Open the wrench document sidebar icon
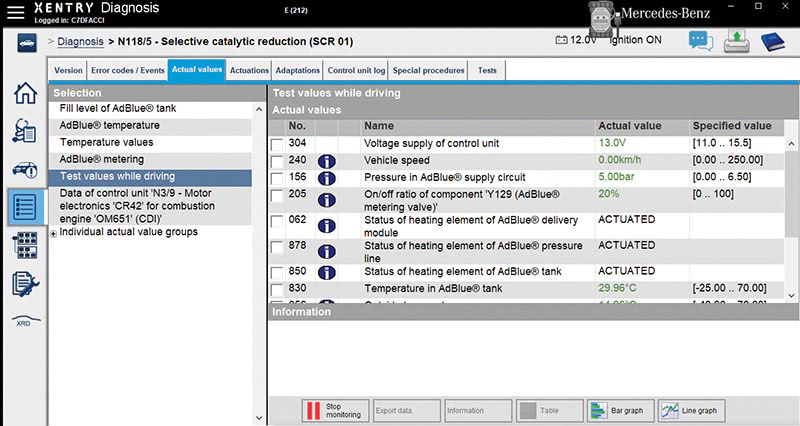The width and height of the screenshot is (800, 426). coord(26,284)
